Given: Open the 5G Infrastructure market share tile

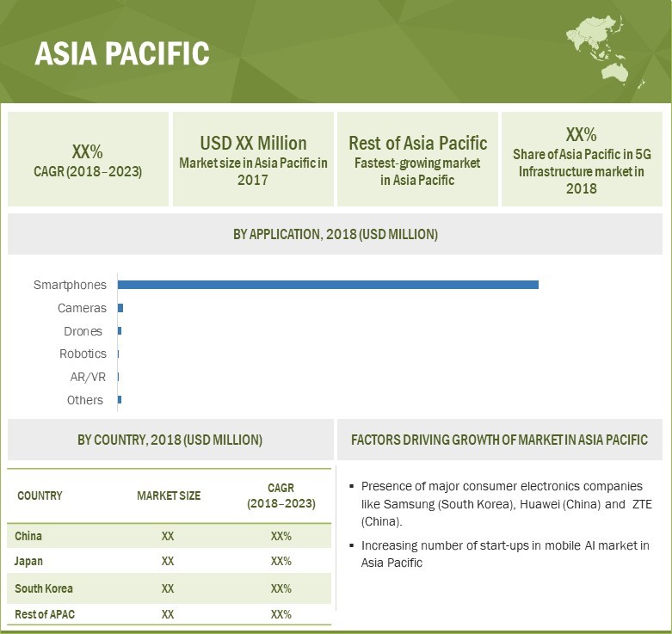Looking at the screenshot, I should click(x=581, y=160).
